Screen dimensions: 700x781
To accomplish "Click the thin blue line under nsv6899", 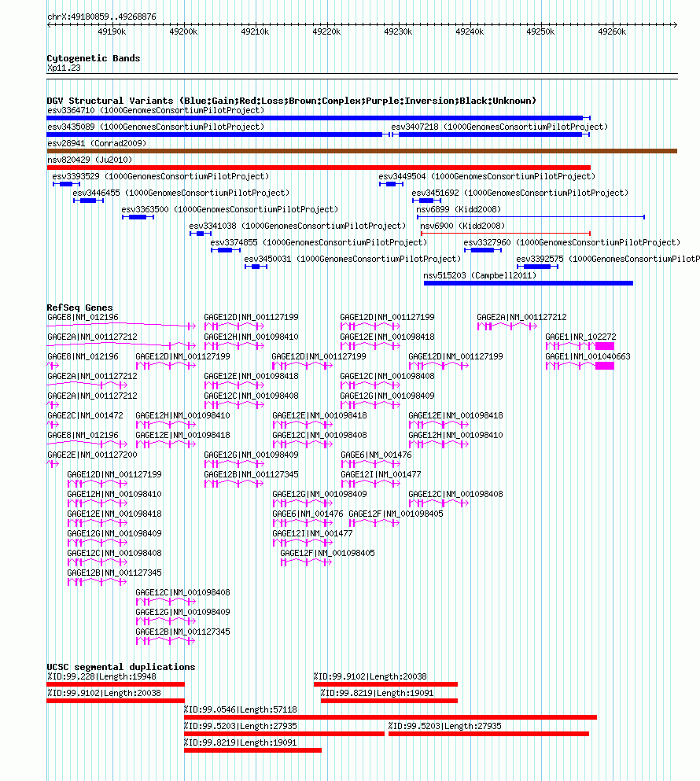I will tap(531, 217).
